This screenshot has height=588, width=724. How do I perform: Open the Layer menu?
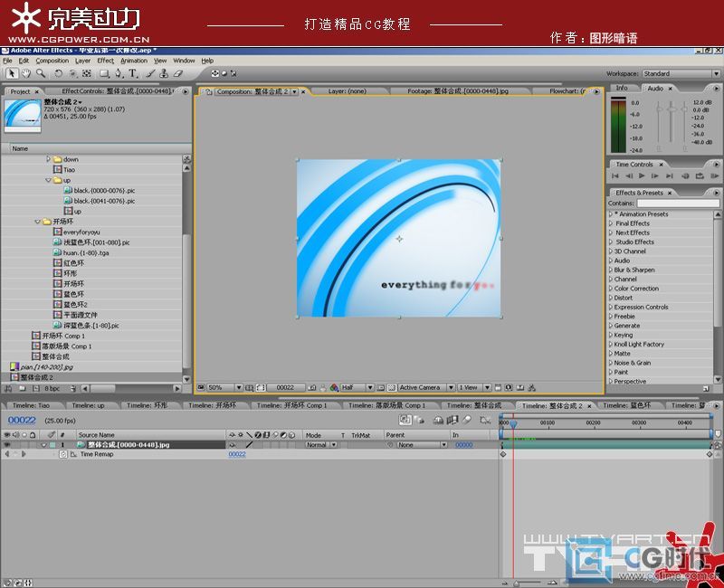[82, 61]
